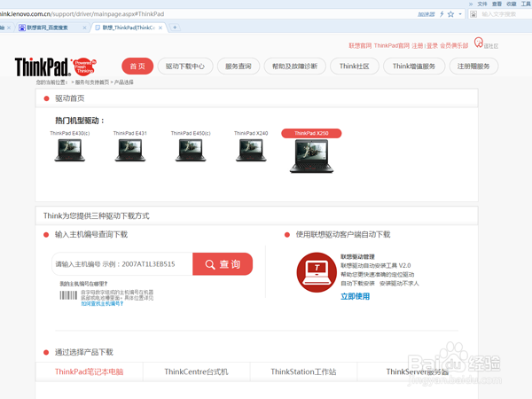Click 如何查找主机编号 help link
The height and width of the screenshot is (399, 532).
102,303
